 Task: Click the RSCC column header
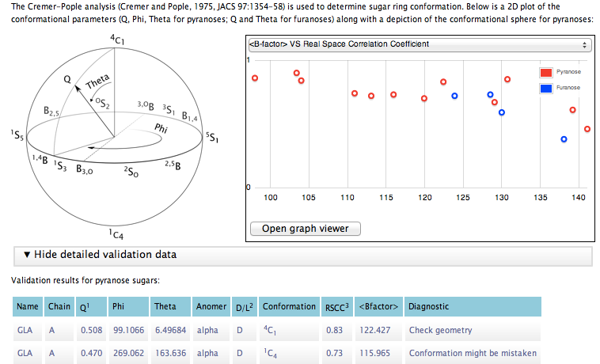pyautogui.click(x=334, y=307)
